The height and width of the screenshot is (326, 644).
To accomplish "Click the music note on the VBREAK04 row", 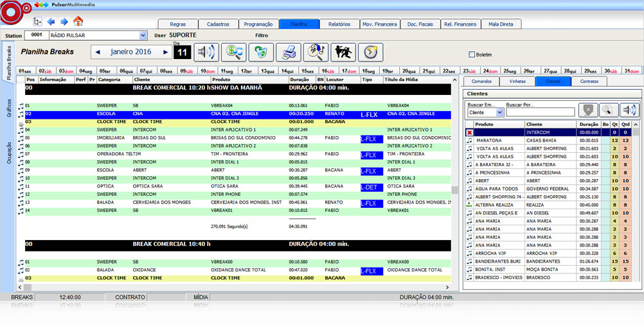I will click(21, 106).
